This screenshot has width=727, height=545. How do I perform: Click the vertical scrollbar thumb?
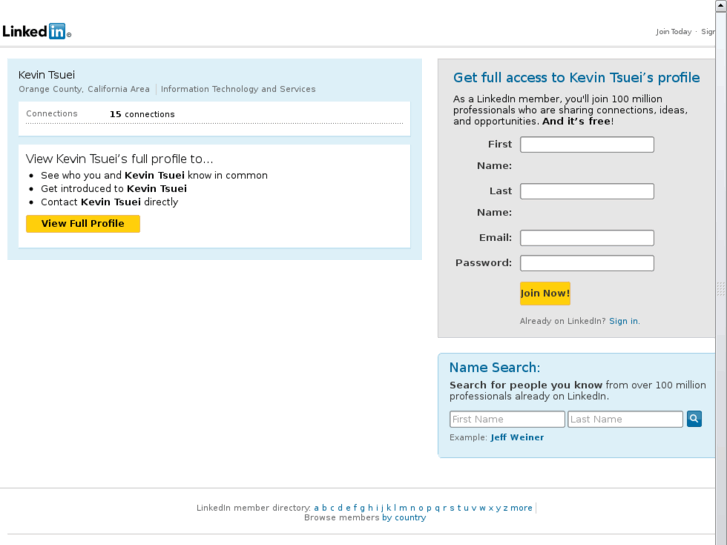pos(721,290)
